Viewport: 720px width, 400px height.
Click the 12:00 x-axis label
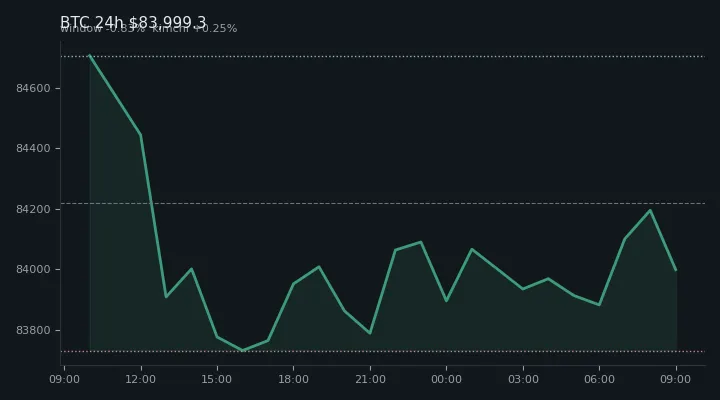(x=141, y=379)
